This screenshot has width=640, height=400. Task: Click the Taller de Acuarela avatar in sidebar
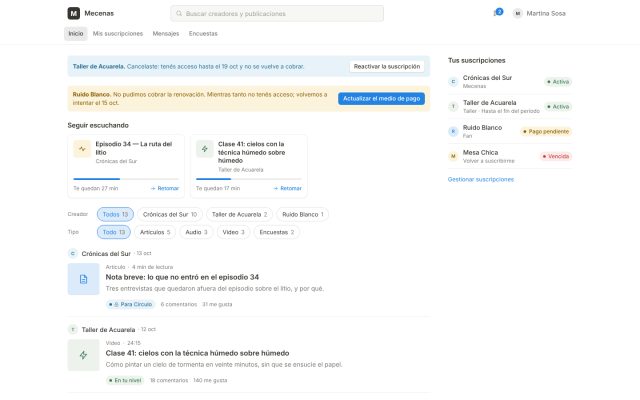453,107
